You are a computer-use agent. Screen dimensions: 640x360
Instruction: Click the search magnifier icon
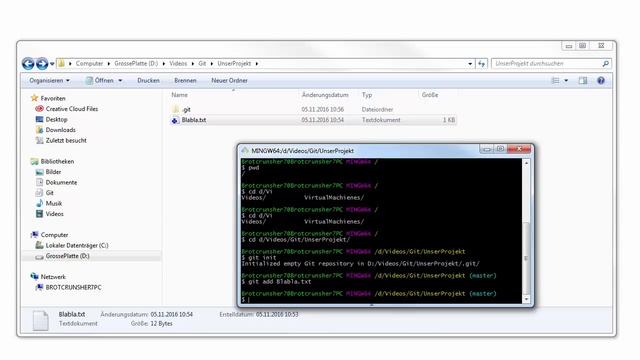(x=606, y=64)
